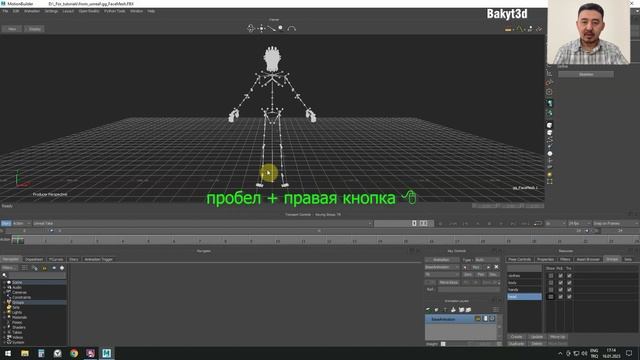The image size is (640, 360).
Task: Click MotionBuilder icon in the taskbar
Action: tap(107, 353)
